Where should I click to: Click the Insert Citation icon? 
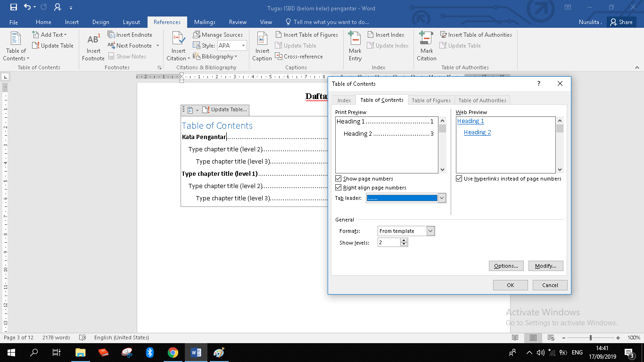[x=178, y=39]
